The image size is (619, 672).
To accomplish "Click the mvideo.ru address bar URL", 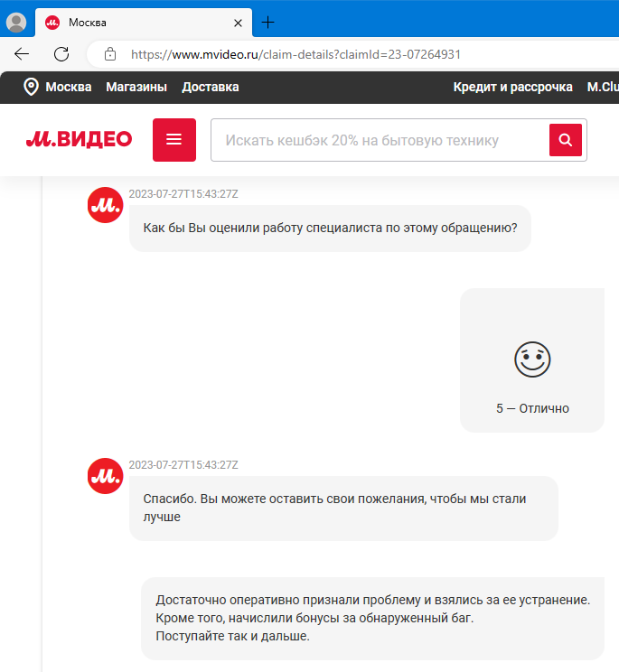I will [295, 54].
